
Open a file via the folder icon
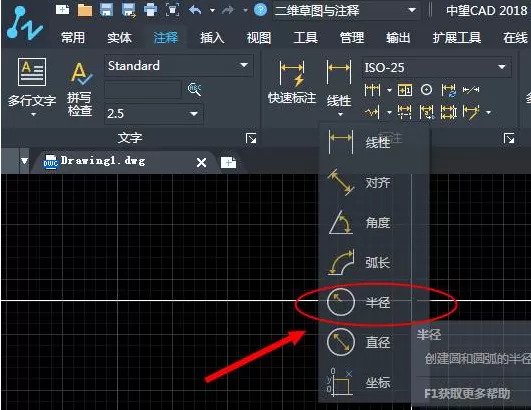pyautogui.click(x=85, y=10)
